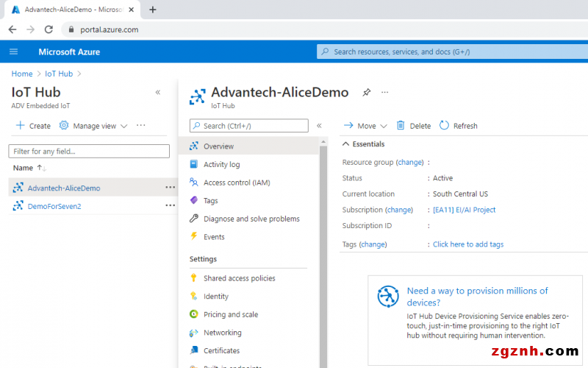Change the Resource group

point(409,162)
